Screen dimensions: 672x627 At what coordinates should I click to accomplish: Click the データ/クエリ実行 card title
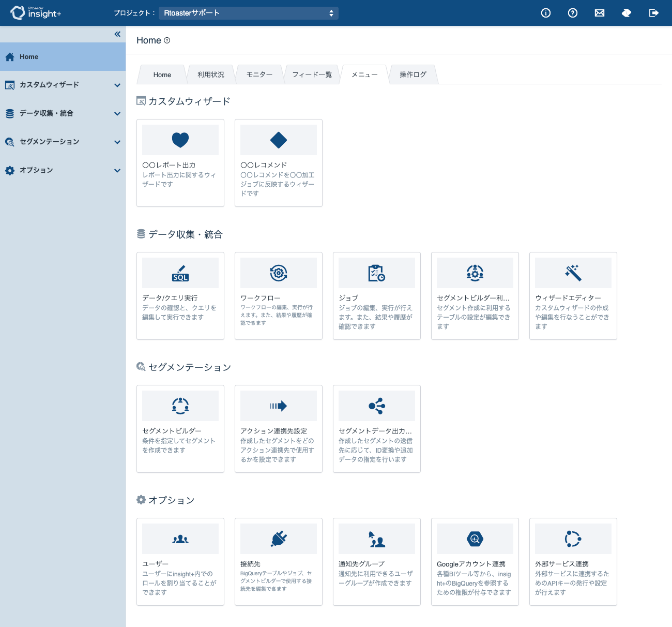(170, 298)
